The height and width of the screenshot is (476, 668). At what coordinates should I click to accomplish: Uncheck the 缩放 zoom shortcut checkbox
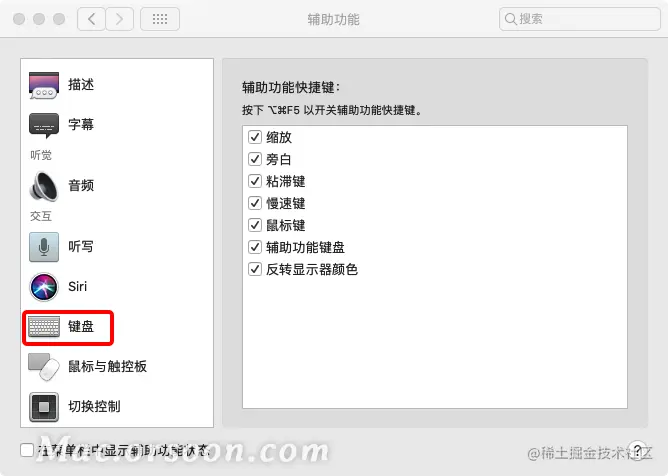tap(255, 137)
